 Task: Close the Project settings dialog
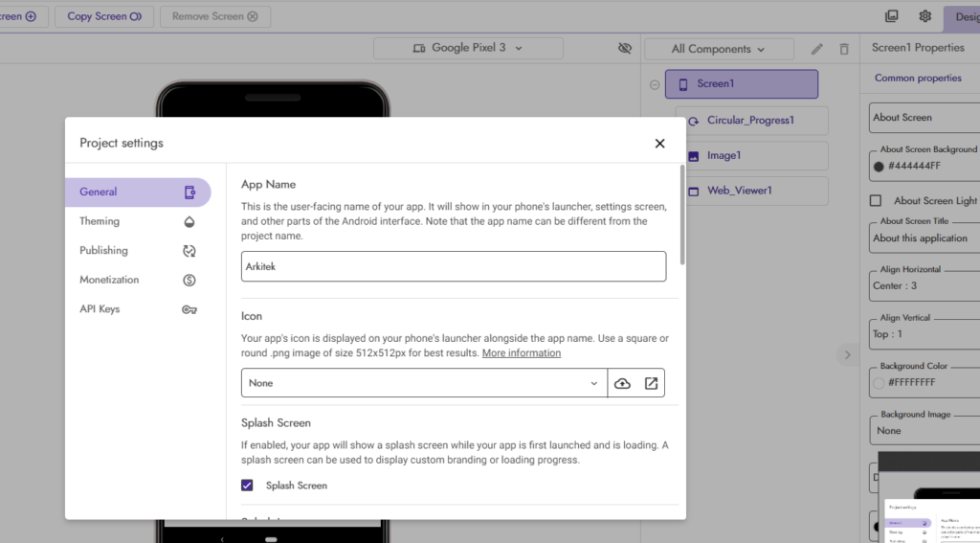click(x=659, y=144)
